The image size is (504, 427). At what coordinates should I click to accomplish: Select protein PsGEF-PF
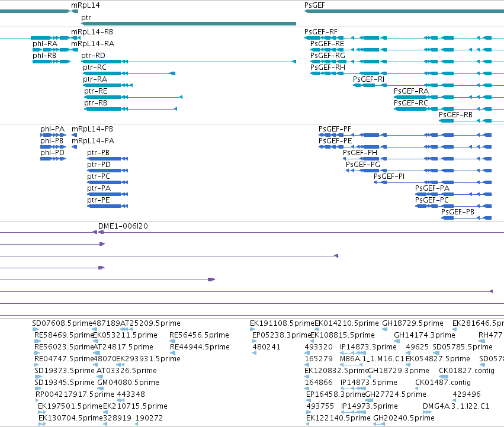point(405,135)
